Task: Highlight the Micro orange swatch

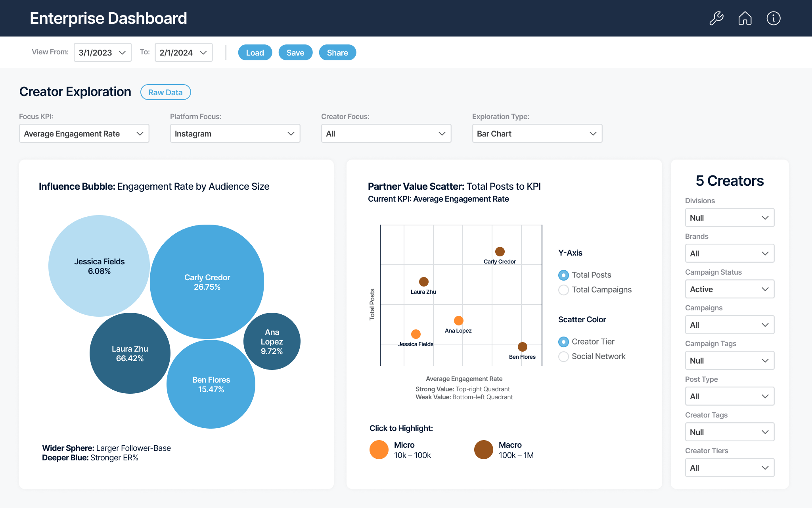Action: point(379,450)
